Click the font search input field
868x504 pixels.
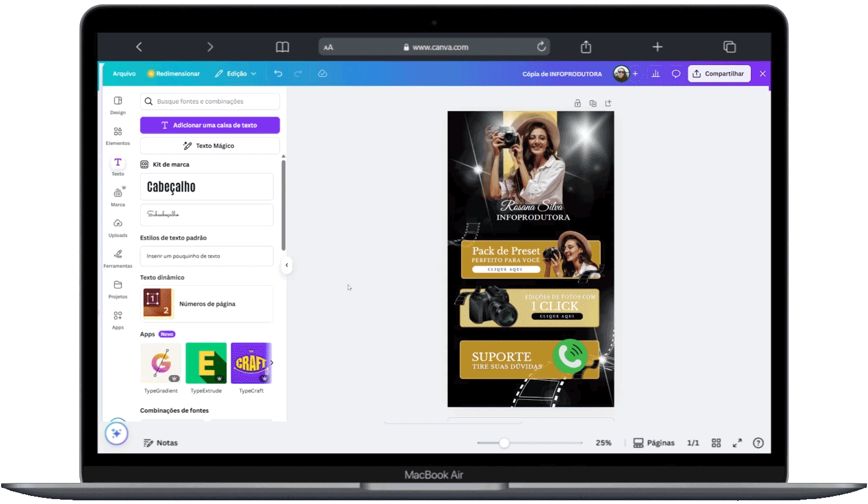[211, 102]
